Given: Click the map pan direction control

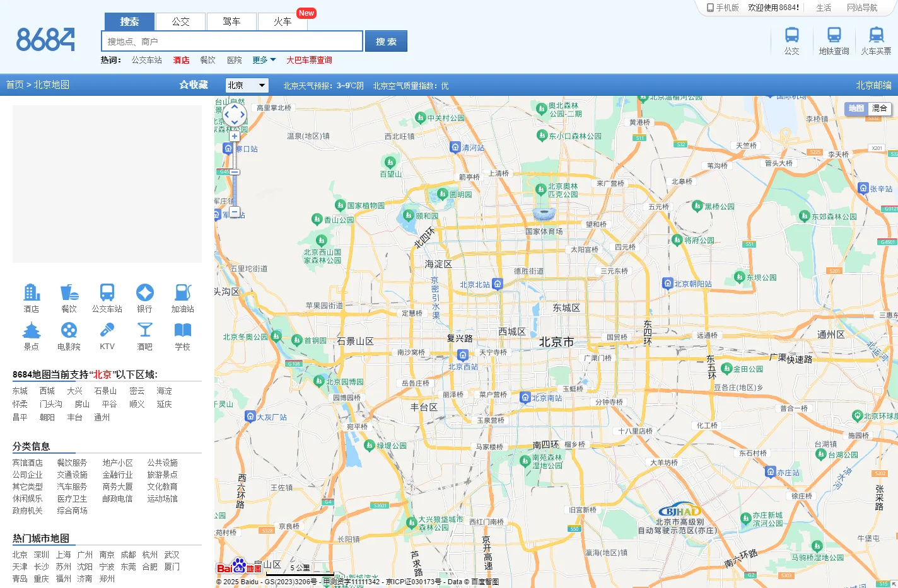Looking at the screenshot, I should [x=235, y=115].
